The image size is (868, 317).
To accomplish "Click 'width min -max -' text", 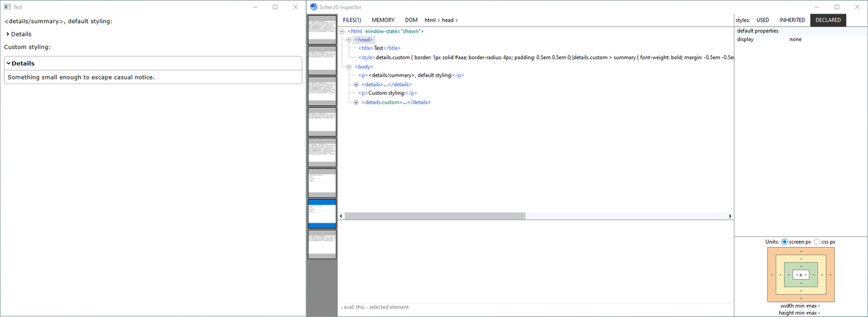I will pos(800,305).
